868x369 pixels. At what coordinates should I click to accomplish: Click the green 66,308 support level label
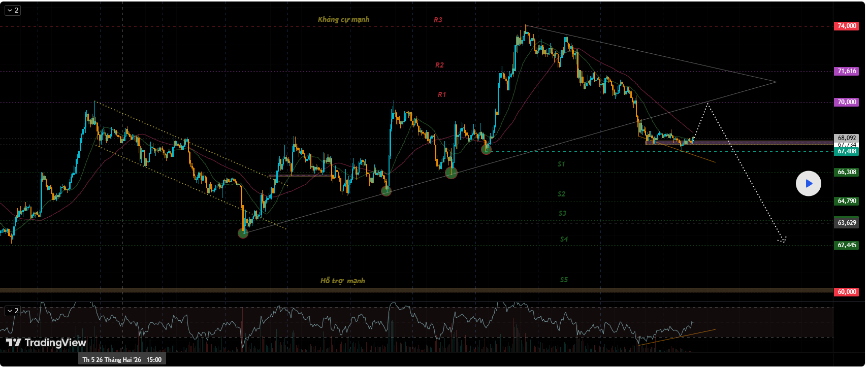(846, 172)
